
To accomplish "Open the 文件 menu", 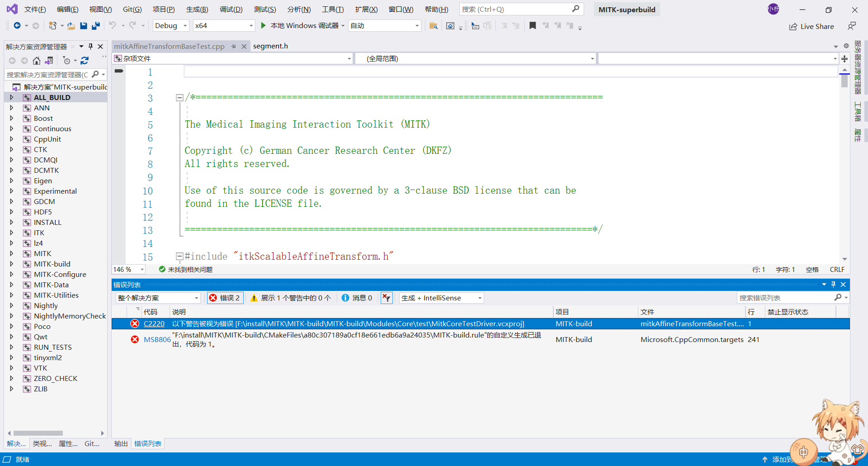I will click(x=35, y=9).
